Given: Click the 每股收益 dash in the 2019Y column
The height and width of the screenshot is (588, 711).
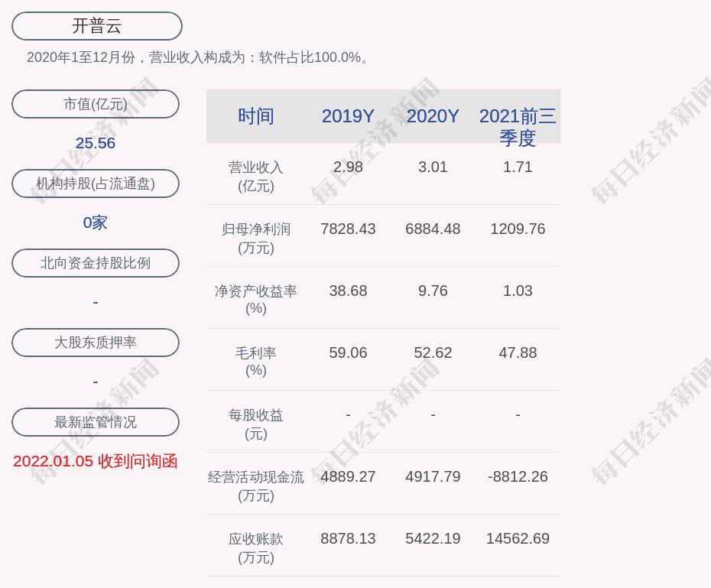Looking at the screenshot, I should (349, 414).
